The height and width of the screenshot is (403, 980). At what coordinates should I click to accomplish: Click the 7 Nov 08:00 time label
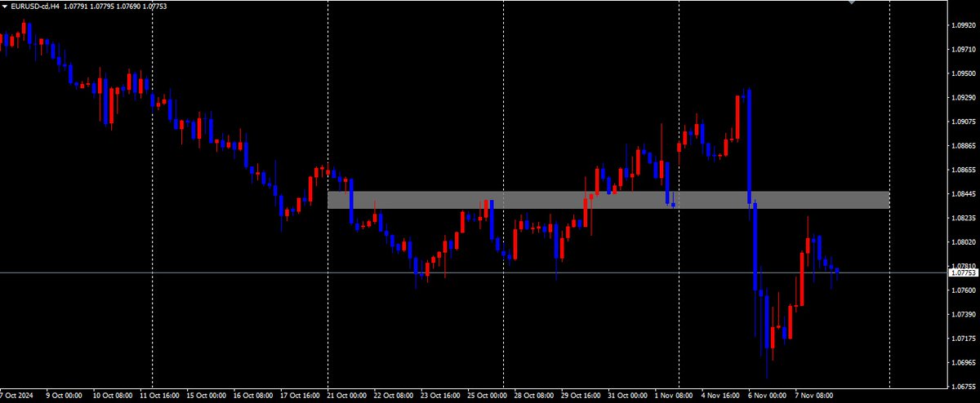pyautogui.click(x=815, y=395)
